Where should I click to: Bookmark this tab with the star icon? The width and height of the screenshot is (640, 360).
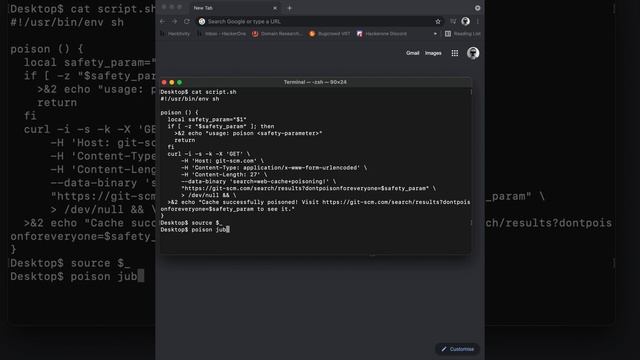tap(438, 21)
